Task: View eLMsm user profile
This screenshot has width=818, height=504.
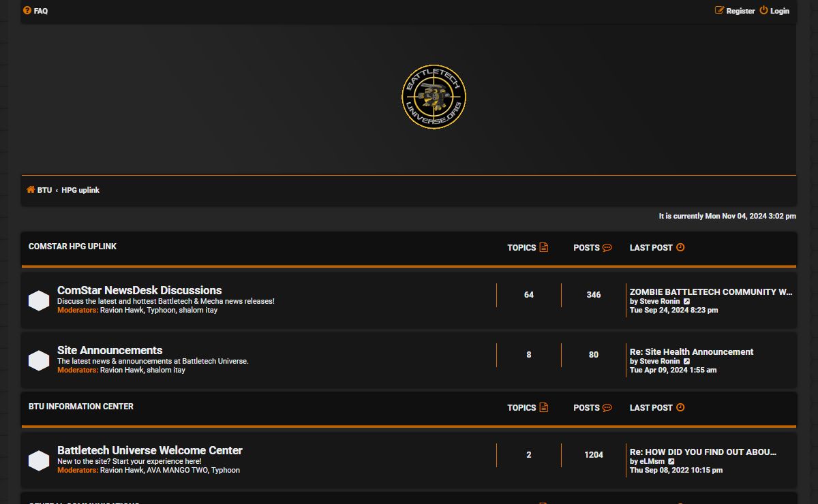Action: point(652,461)
